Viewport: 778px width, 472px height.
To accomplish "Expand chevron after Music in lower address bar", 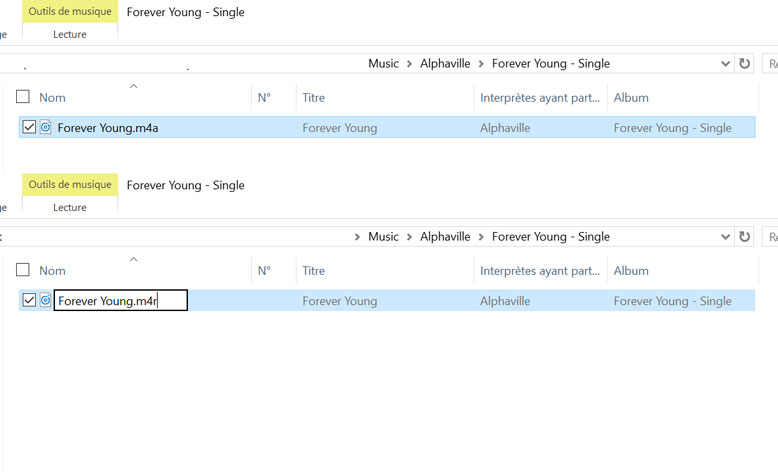I will point(409,237).
